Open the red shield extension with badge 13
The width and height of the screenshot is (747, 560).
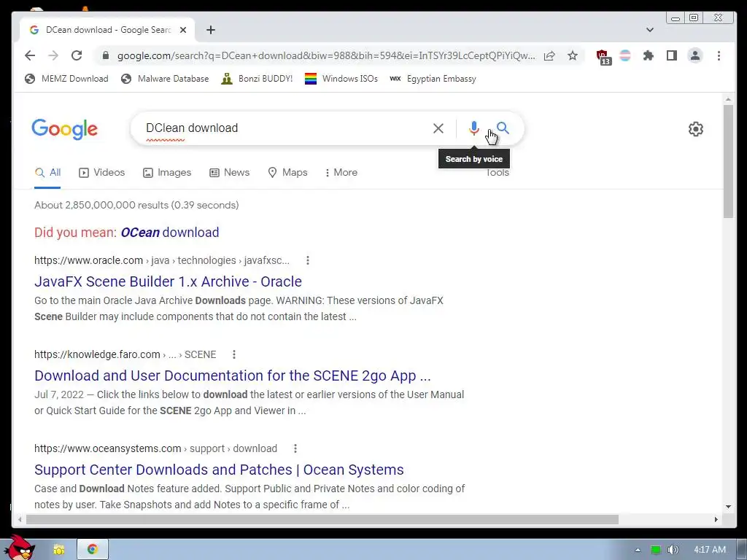click(x=603, y=57)
